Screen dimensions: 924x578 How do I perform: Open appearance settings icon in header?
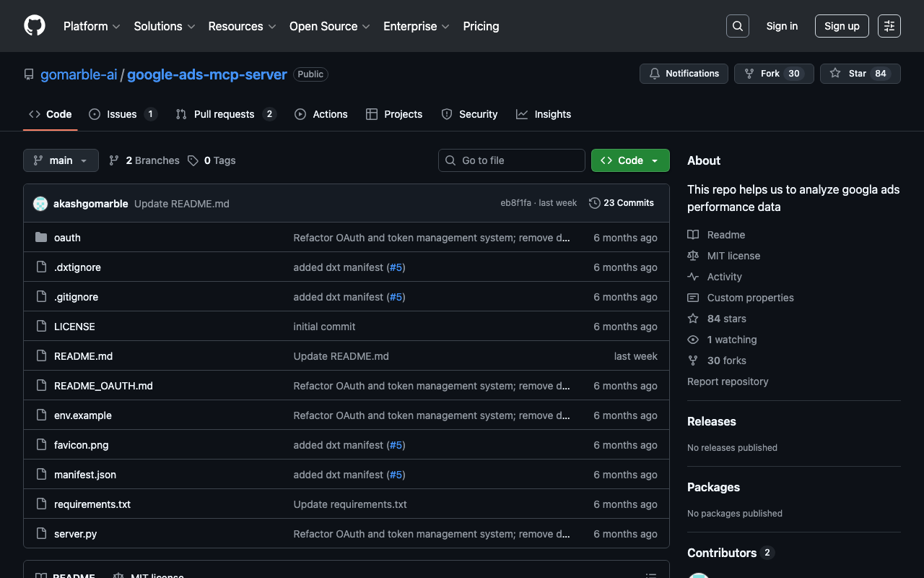pos(889,26)
